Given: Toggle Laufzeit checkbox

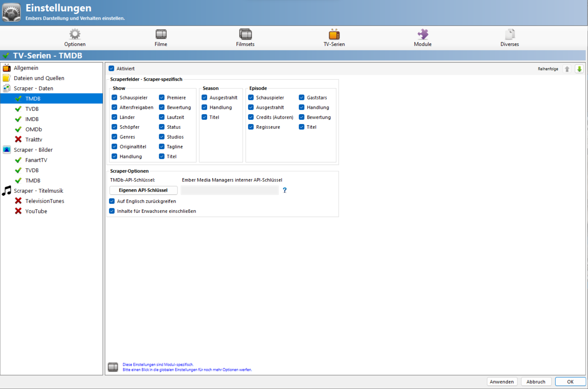Looking at the screenshot, I should click(x=162, y=117).
